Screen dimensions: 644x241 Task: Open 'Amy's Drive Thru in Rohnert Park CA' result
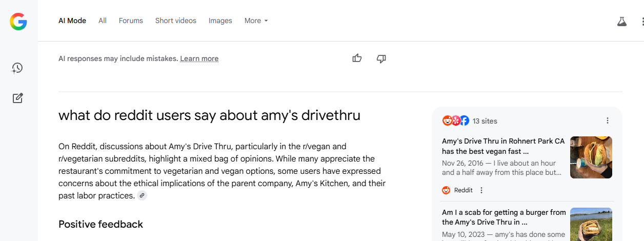[503, 146]
